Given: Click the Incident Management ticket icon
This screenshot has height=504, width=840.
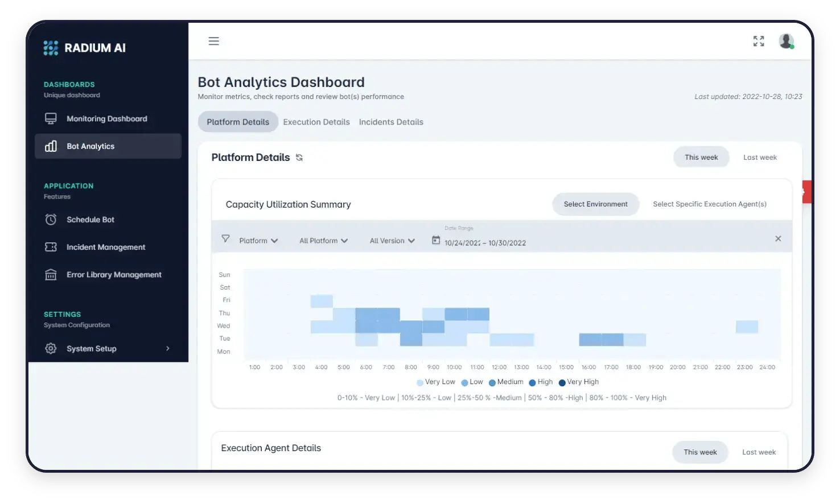Looking at the screenshot, I should (51, 247).
